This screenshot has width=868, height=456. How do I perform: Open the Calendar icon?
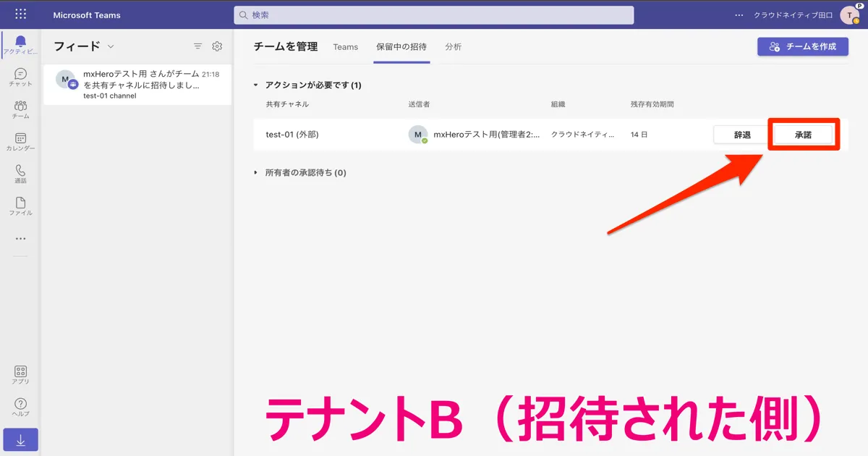coord(20,139)
